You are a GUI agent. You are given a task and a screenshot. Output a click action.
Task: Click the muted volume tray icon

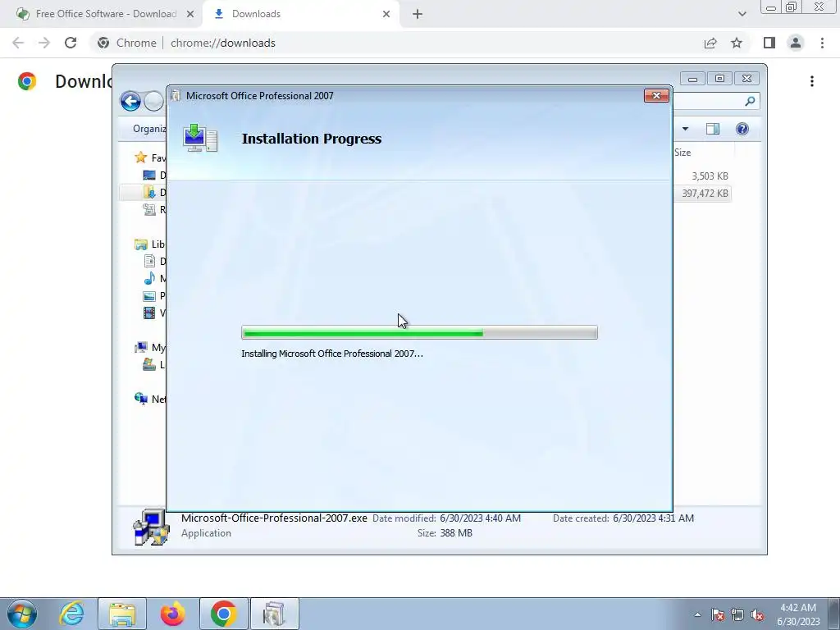click(x=757, y=614)
